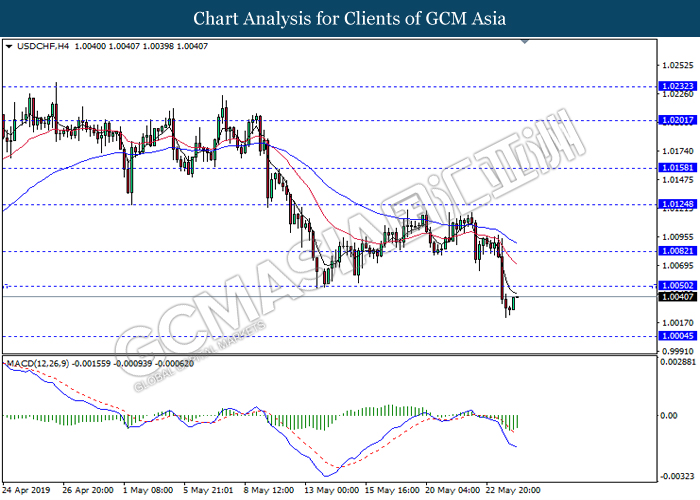Click the MACD scale value 0.00

click(x=669, y=416)
